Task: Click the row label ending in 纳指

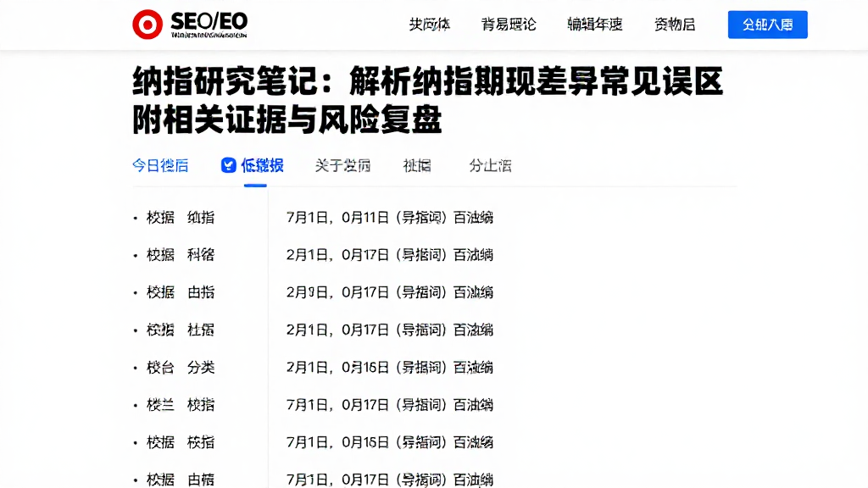Action: 180,218
